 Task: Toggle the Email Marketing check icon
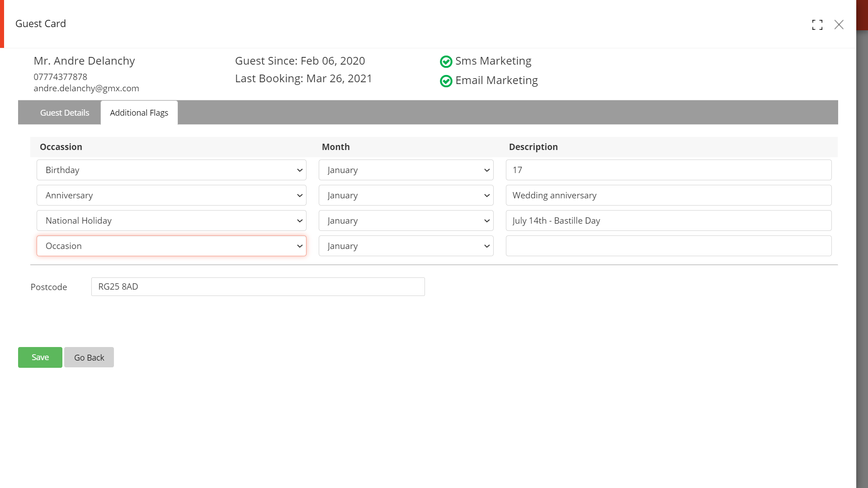click(446, 81)
